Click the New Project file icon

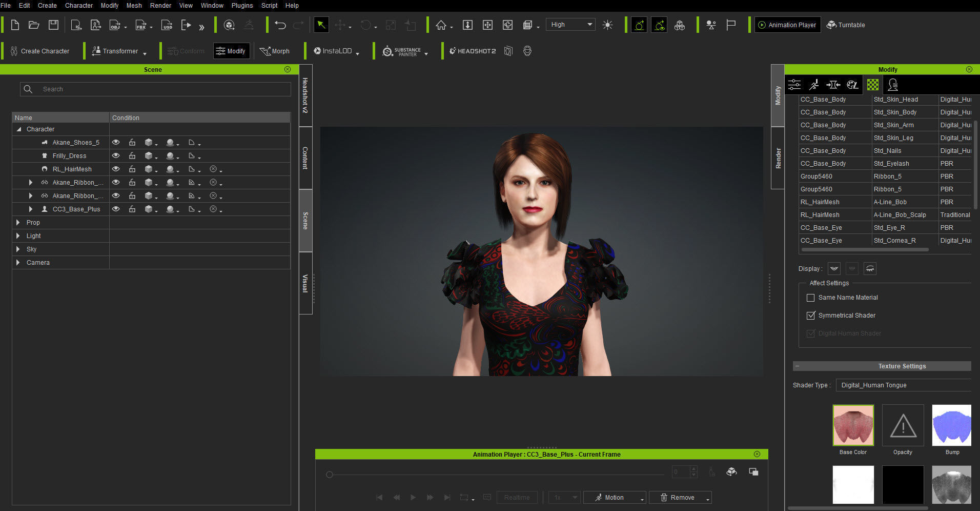pyautogui.click(x=15, y=25)
